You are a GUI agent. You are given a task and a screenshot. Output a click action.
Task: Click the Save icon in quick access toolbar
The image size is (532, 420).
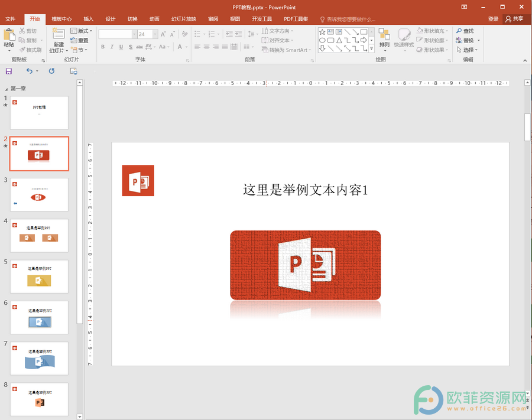tap(9, 71)
